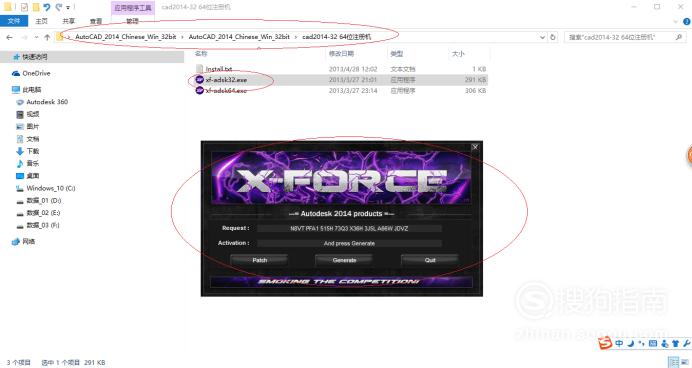The height and width of the screenshot is (368, 692).
Task: Switch to the 主页 ribbon tab
Action: (41, 21)
